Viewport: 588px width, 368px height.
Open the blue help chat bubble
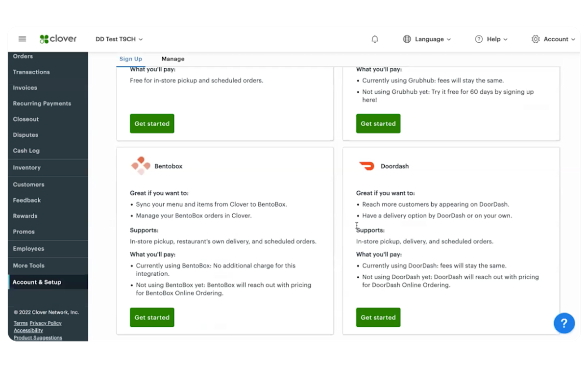coord(564,323)
